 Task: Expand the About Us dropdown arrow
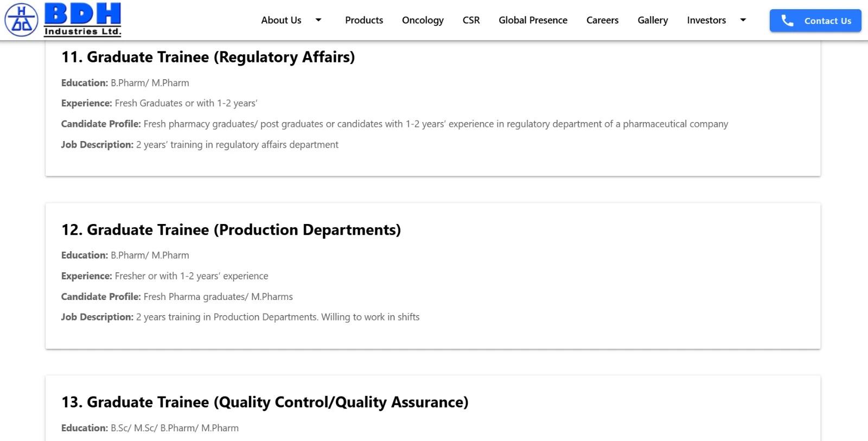(318, 20)
